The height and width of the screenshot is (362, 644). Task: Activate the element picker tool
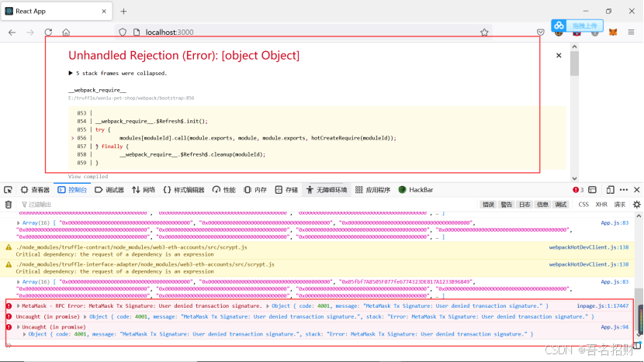coord(9,190)
